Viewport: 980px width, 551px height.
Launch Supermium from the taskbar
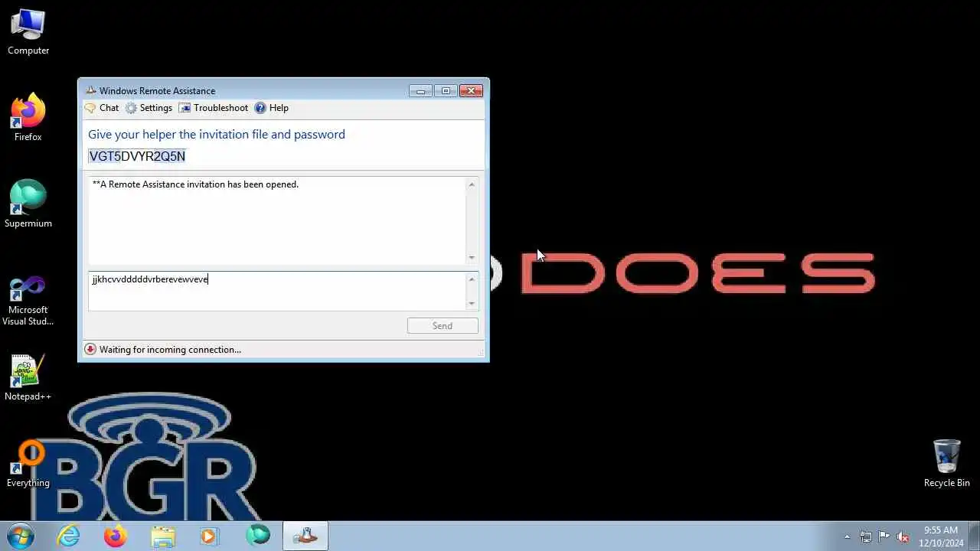coord(258,536)
